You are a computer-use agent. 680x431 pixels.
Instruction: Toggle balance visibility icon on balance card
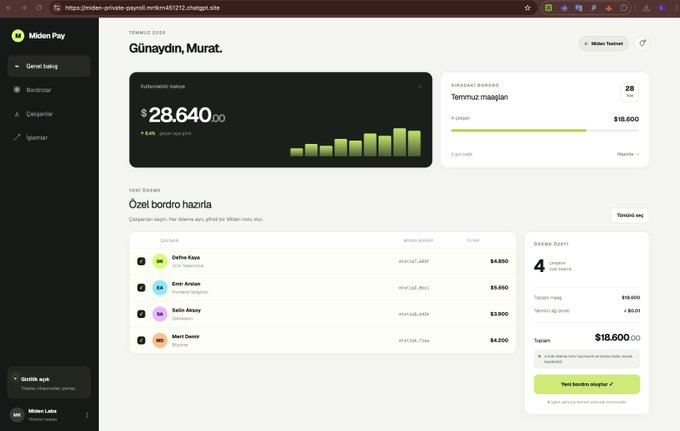pyautogui.click(x=419, y=87)
